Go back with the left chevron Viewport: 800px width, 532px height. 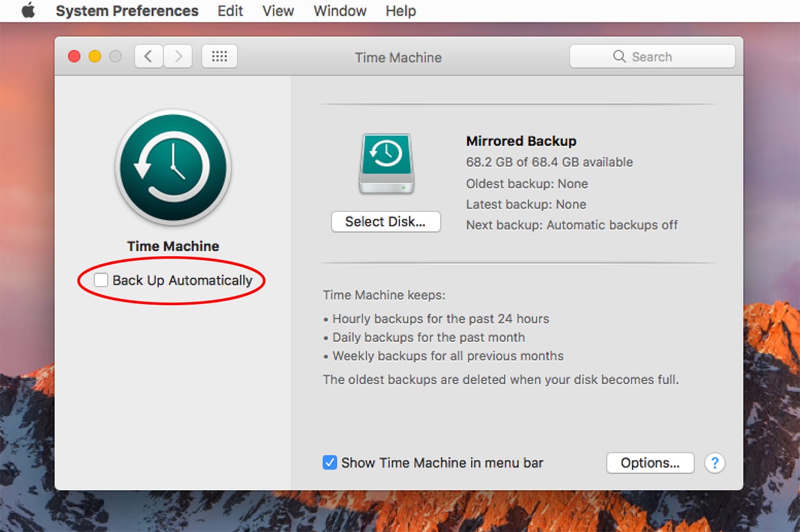(148, 57)
